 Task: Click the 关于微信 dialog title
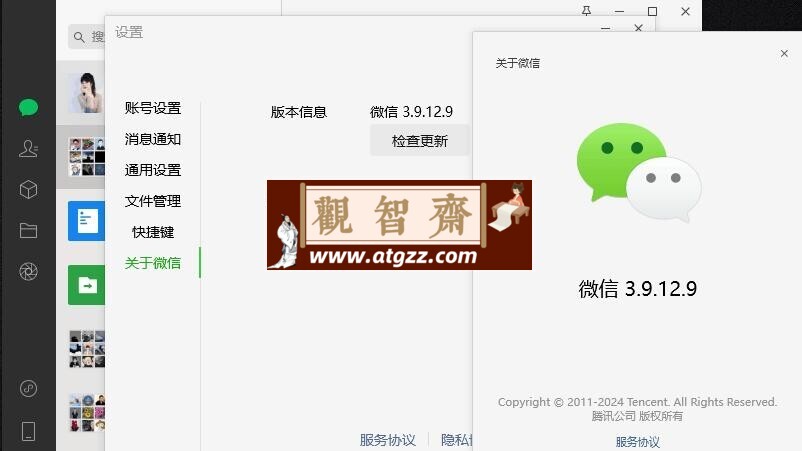[x=517, y=63]
